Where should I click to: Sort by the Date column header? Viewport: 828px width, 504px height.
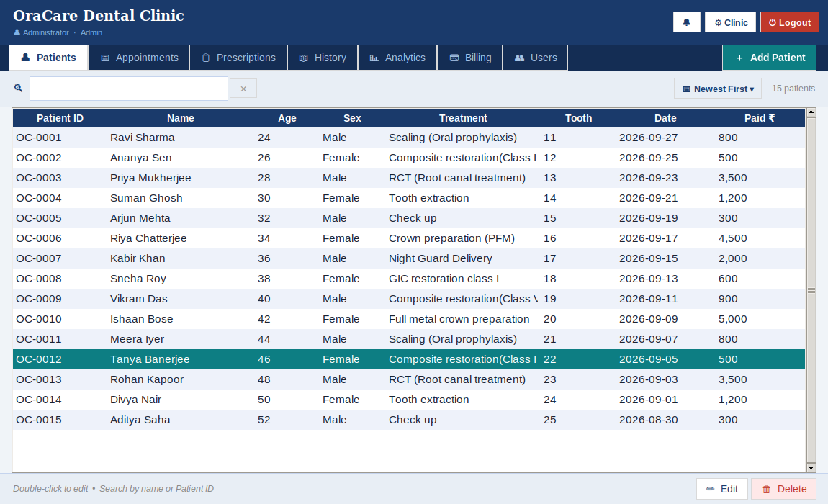pos(665,118)
